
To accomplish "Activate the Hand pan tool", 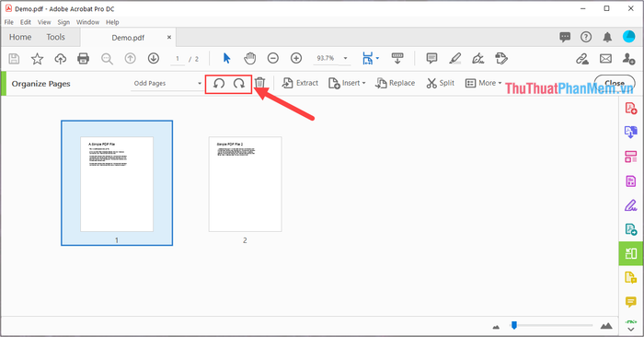I will 249,58.
